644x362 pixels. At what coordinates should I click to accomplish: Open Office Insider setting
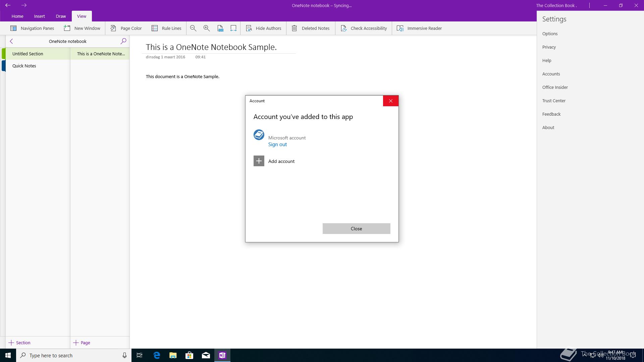[x=555, y=87]
